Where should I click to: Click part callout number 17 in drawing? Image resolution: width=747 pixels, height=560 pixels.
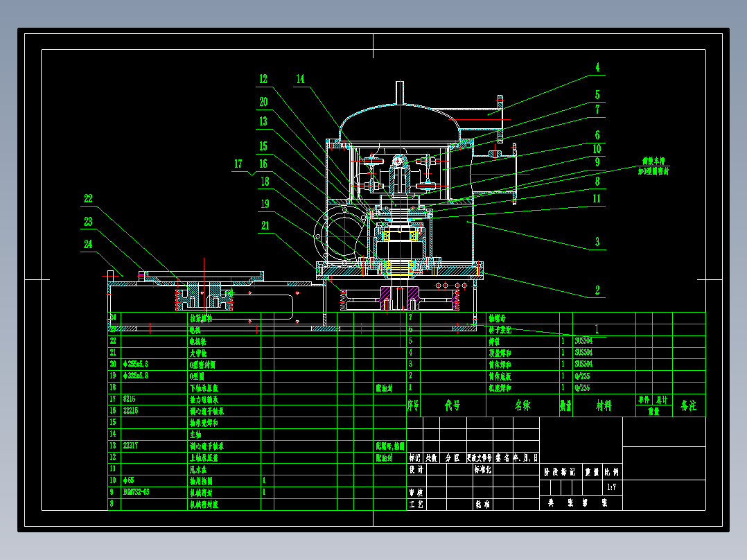238,164
